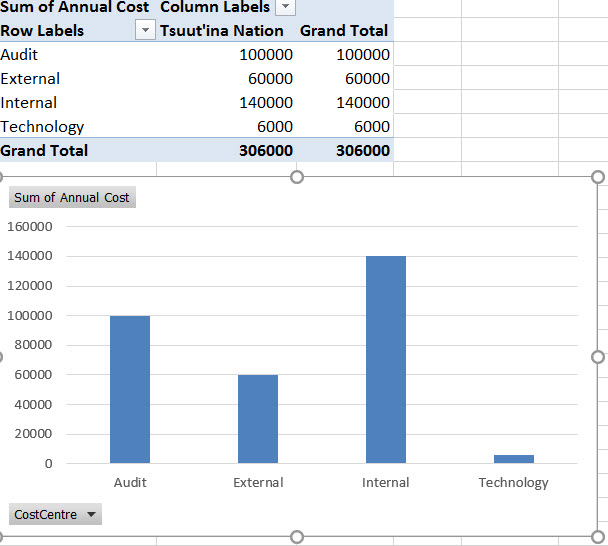Select the overall Grand Total 306000 cell

pyautogui.click(x=345, y=150)
